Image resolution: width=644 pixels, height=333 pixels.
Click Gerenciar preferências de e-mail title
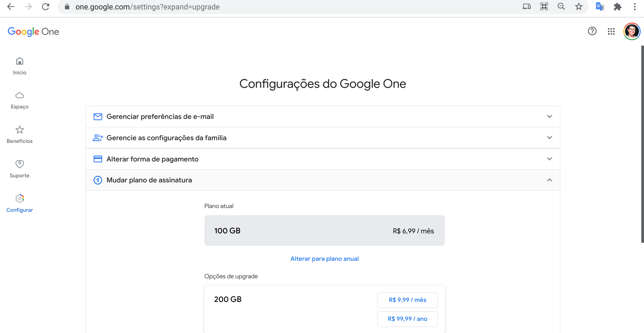160,117
